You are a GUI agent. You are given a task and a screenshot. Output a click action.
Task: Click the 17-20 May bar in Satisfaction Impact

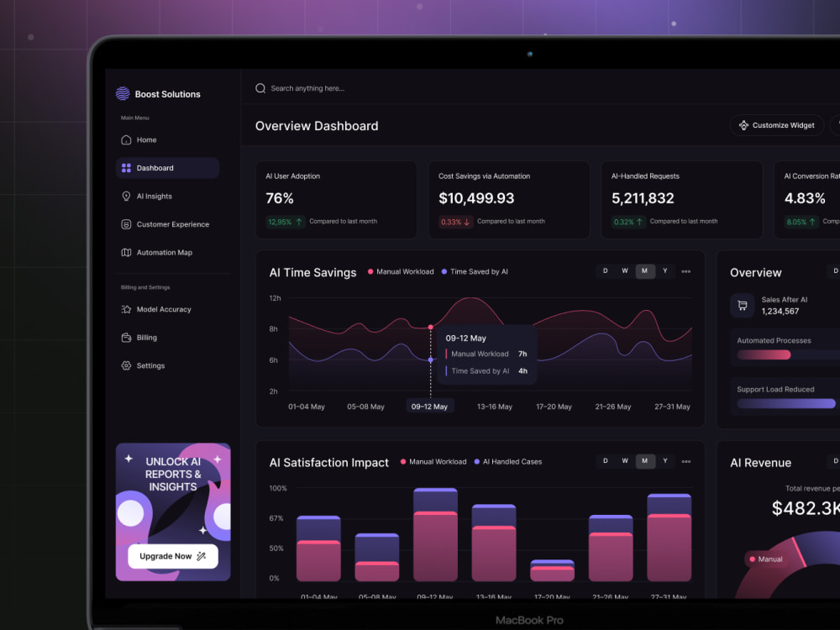553,570
